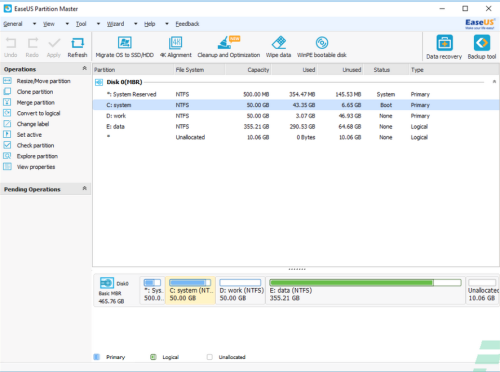The image size is (500, 372).
Task: Open Explore partition operation
Action: tap(30, 156)
